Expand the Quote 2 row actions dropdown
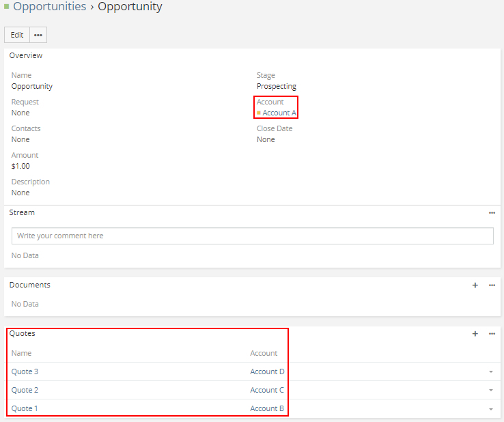The height and width of the screenshot is (422, 504). (x=490, y=390)
